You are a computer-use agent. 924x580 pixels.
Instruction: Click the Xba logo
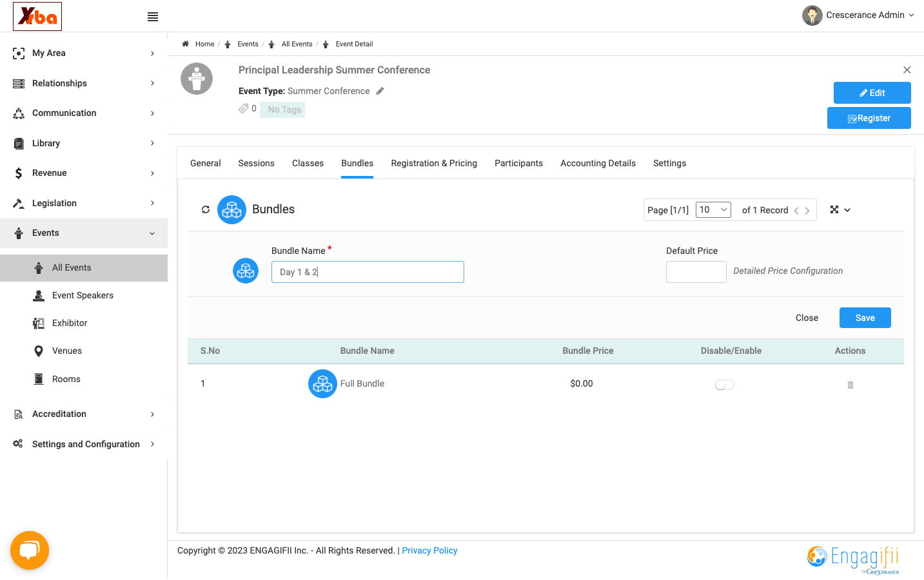tap(37, 16)
